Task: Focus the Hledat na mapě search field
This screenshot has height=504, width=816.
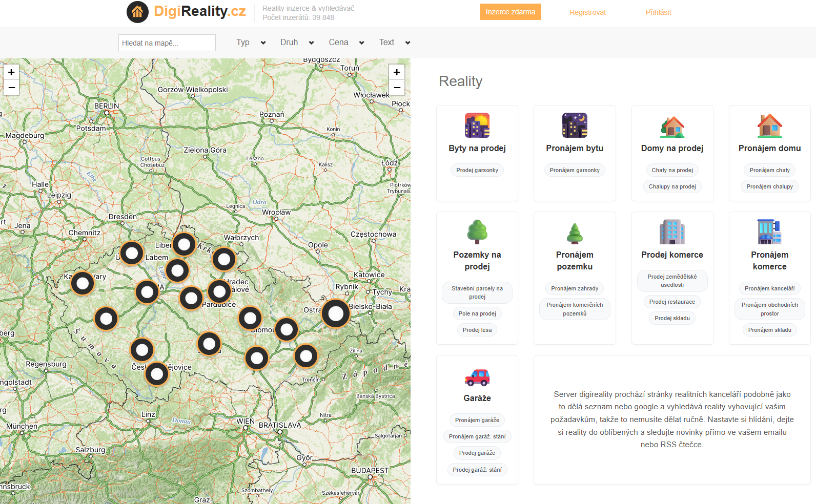Action: [167, 43]
